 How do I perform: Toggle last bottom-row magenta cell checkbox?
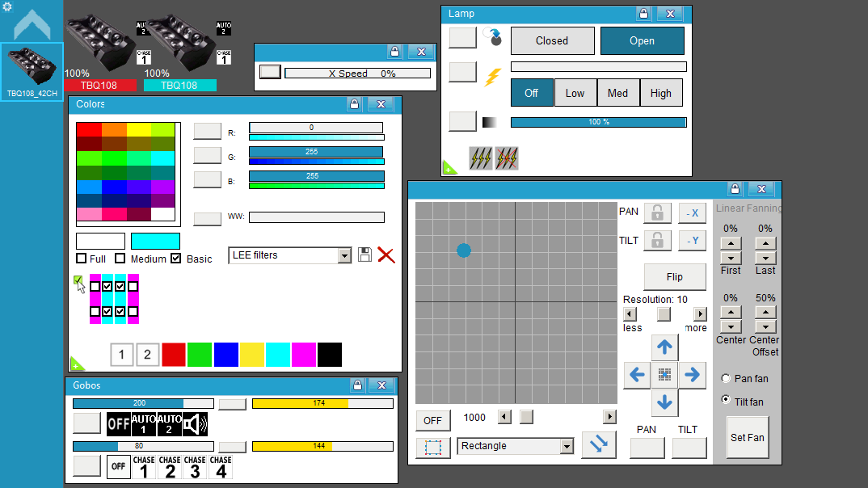133,312
